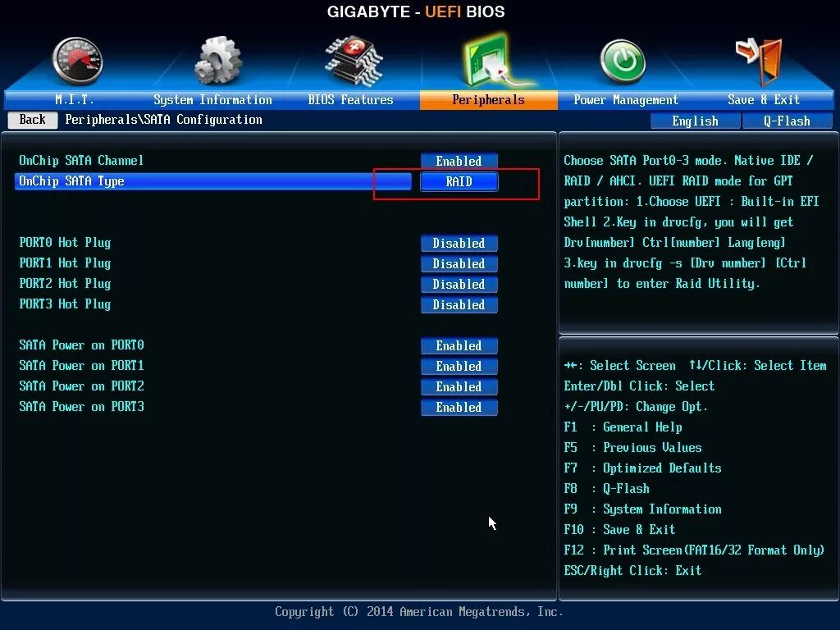Screen dimensions: 840x630
Task: Select the SATA Power on PORT2 label
Action: 81,386
